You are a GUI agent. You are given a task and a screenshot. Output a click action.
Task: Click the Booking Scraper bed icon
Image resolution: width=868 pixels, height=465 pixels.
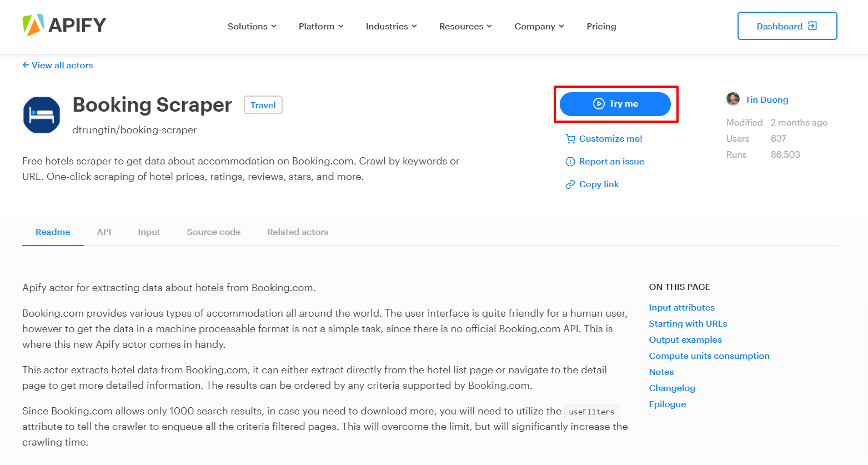tap(42, 115)
